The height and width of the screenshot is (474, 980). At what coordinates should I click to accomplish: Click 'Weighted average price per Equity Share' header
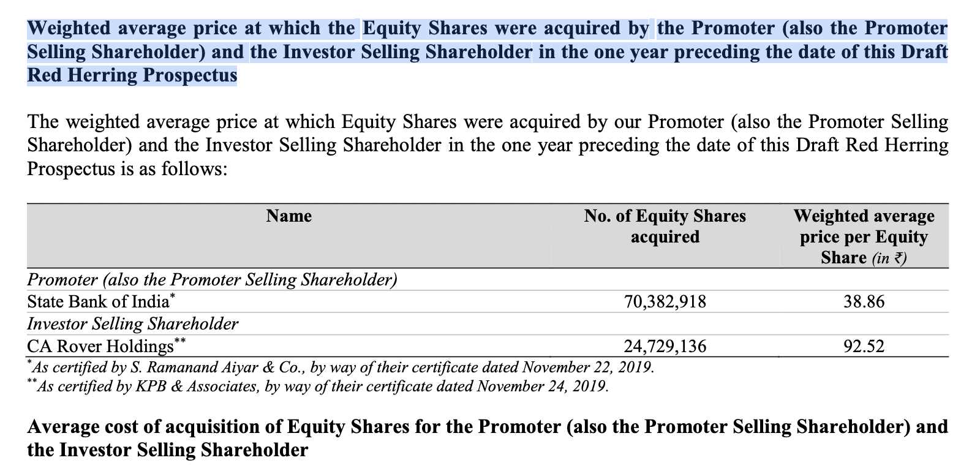pyautogui.click(x=864, y=236)
